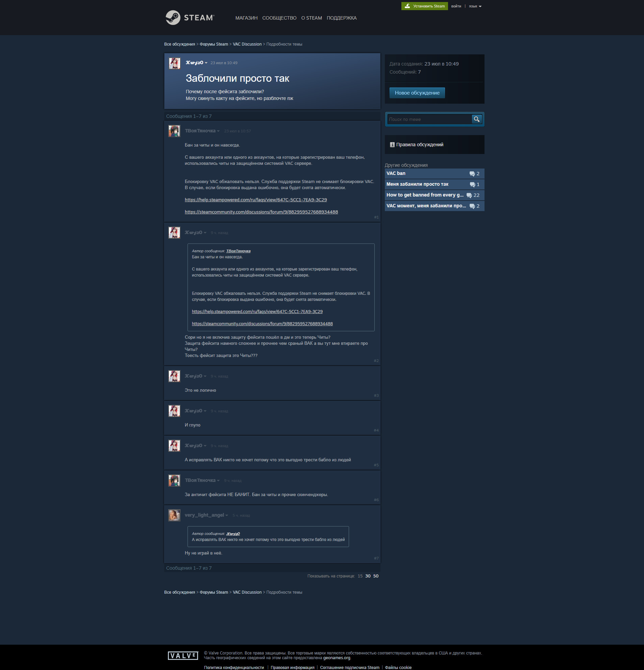Click very_light_angel username in post #7

tap(204, 515)
